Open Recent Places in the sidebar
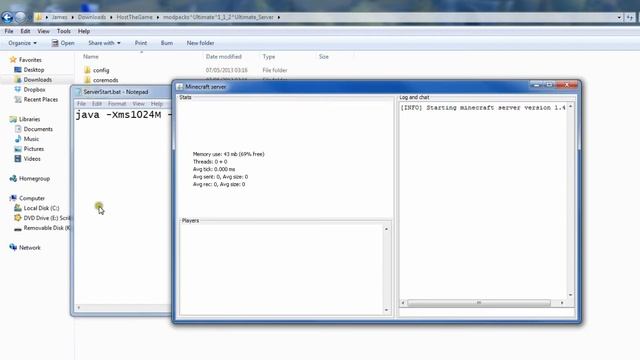 pyautogui.click(x=40, y=99)
